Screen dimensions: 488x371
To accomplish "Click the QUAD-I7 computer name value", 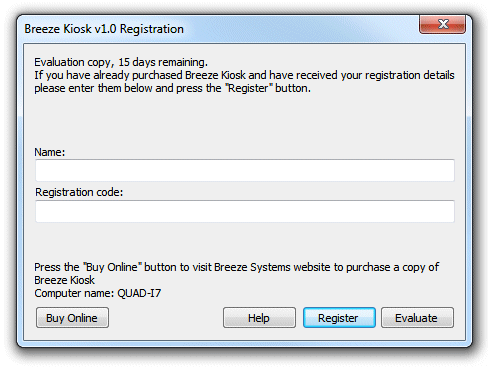I will tap(139, 293).
